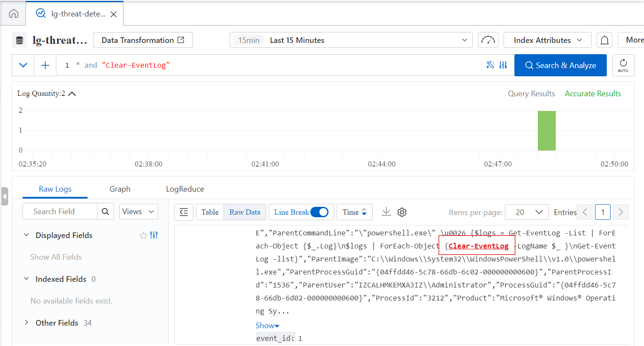Select the lg-threat-dete... query tab
644x346 pixels.
[75, 14]
